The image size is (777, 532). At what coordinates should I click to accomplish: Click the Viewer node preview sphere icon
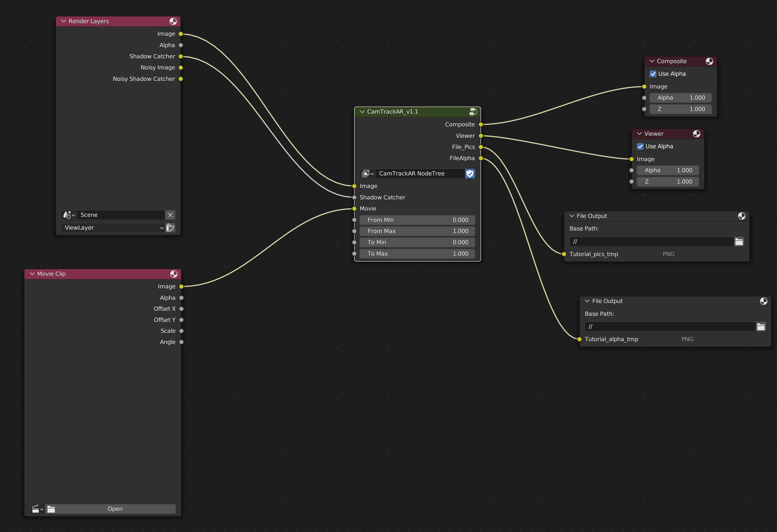point(697,134)
